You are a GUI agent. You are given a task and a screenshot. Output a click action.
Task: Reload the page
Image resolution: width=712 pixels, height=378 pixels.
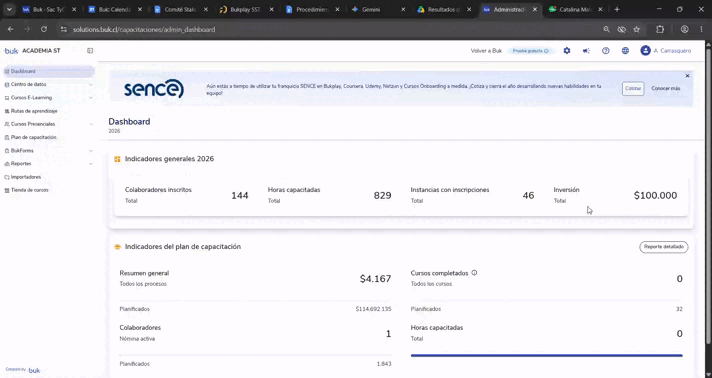pyautogui.click(x=44, y=29)
